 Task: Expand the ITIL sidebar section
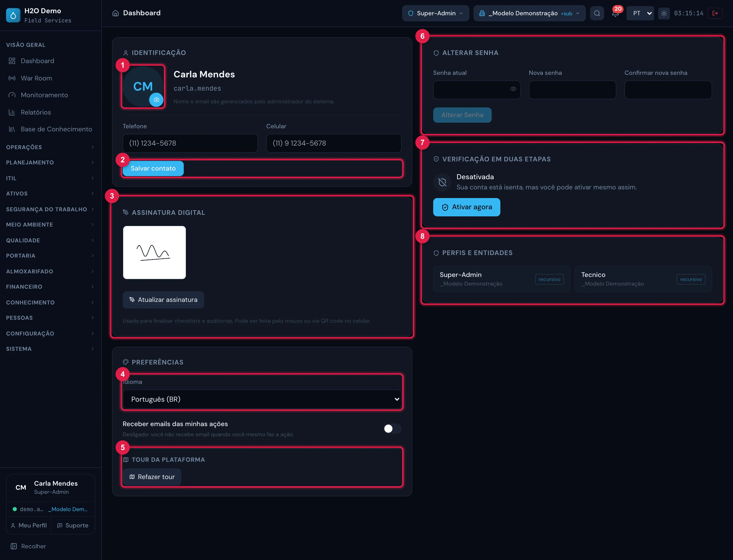(x=50, y=178)
